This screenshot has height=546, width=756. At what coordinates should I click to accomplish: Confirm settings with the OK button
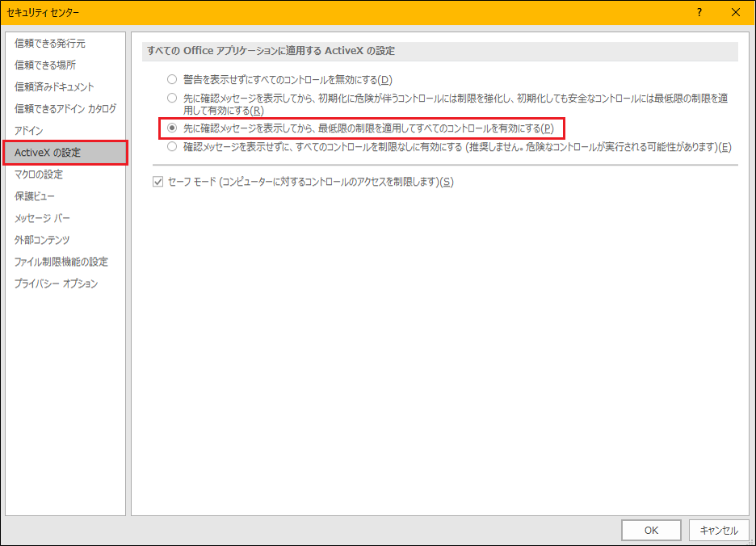point(651,530)
